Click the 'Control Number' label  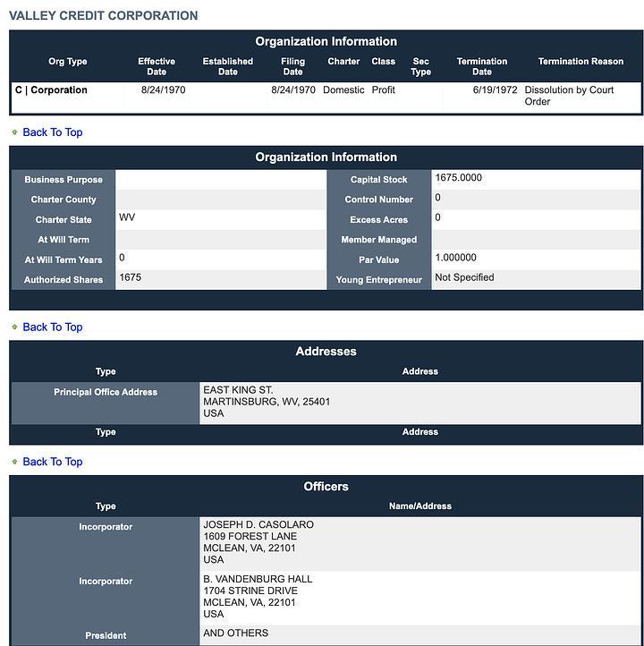[x=379, y=200]
